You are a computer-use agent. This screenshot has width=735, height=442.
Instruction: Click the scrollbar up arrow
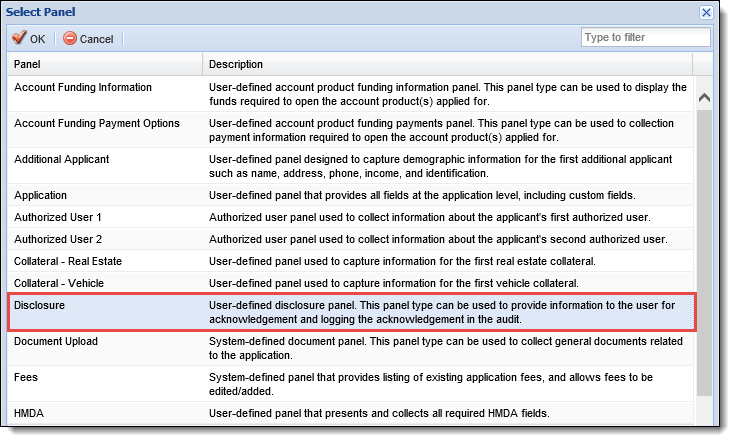704,97
